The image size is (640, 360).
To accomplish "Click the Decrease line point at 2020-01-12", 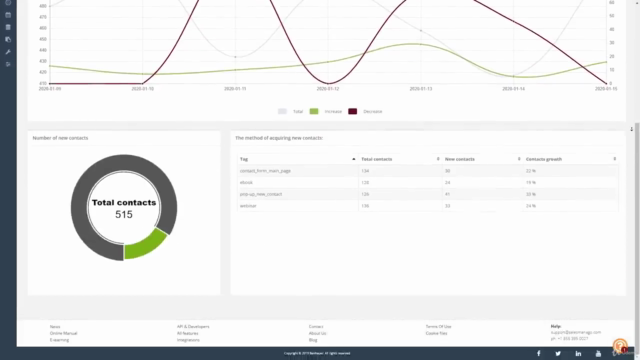I will point(328,83).
